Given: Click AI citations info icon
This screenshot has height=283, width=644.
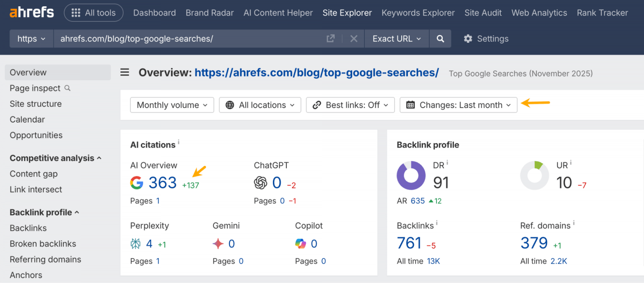Looking at the screenshot, I should click(179, 142).
